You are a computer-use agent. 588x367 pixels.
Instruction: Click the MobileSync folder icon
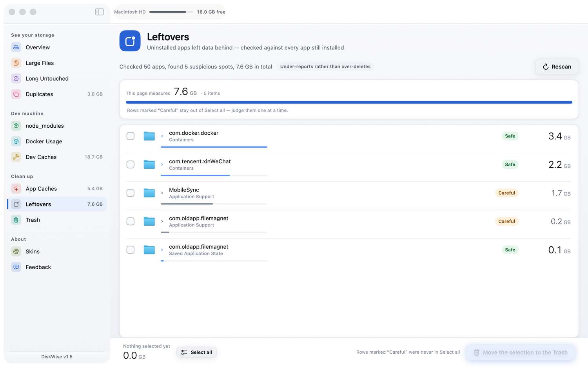pos(149,193)
